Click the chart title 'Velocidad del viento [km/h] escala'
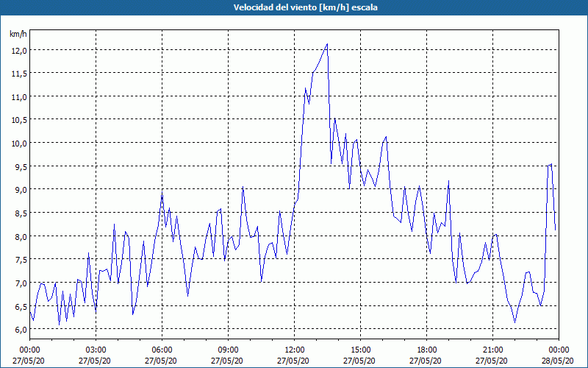 pyautogui.click(x=305, y=7)
